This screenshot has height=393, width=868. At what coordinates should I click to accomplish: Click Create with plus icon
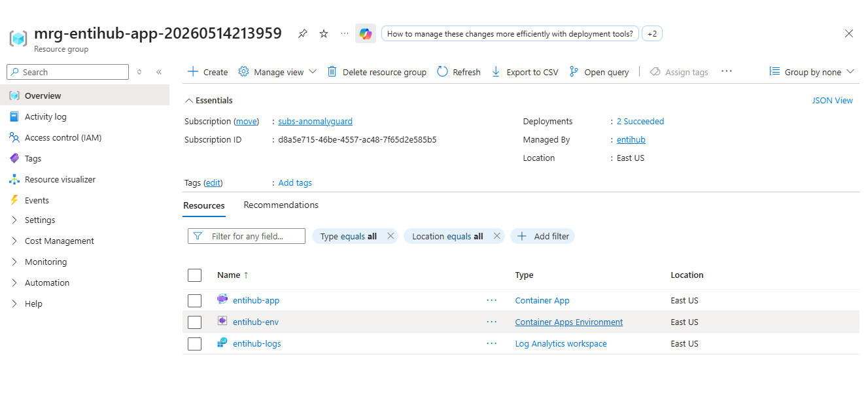(x=207, y=72)
